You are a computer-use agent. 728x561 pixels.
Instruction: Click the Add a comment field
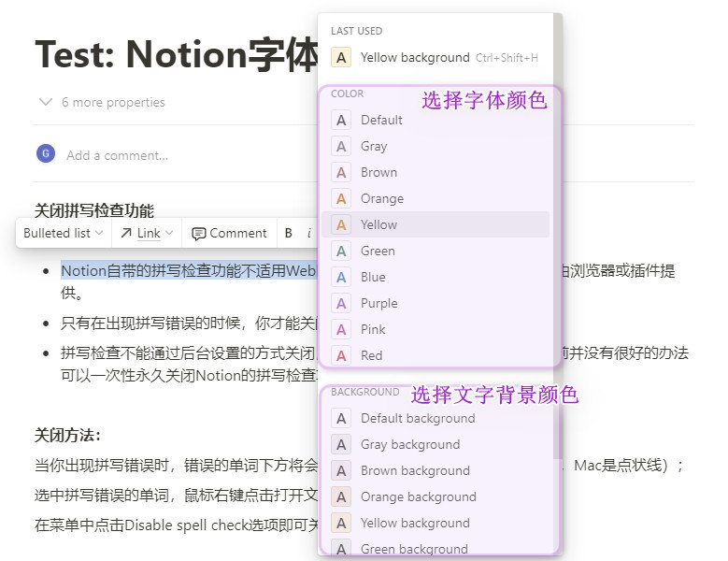click(x=117, y=155)
